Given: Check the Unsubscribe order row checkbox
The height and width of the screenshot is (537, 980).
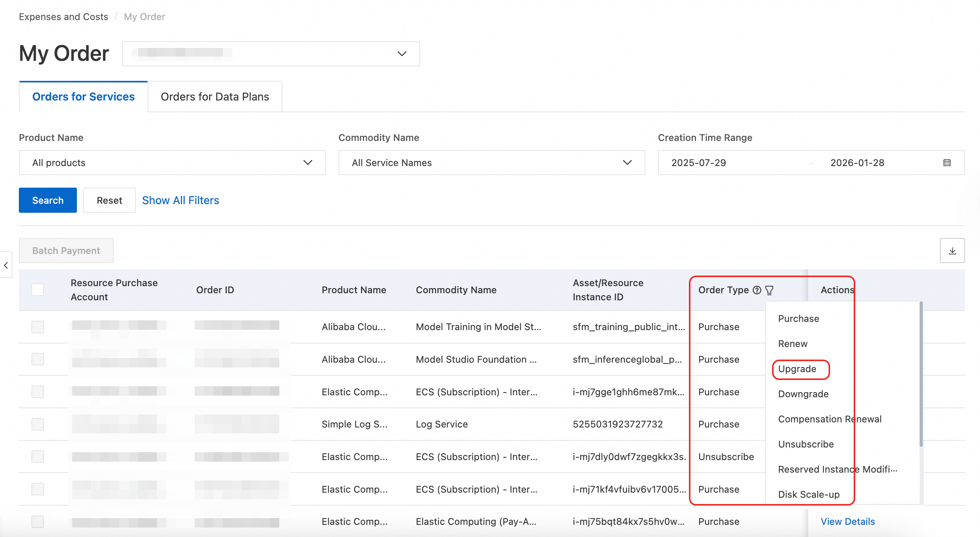Looking at the screenshot, I should pos(38,457).
